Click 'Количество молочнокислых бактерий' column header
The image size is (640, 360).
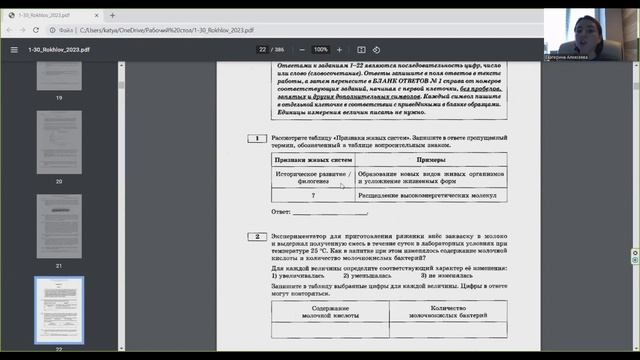[x=448, y=312]
